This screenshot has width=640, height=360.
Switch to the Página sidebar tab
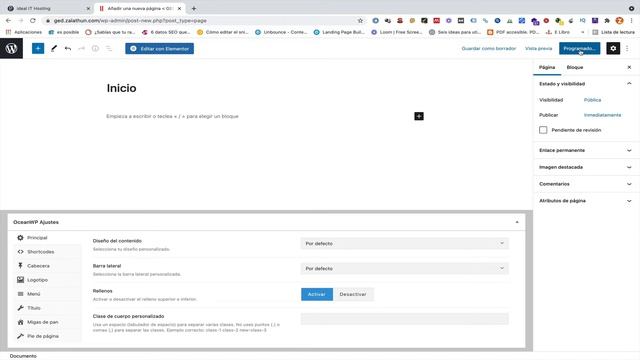[x=547, y=67]
